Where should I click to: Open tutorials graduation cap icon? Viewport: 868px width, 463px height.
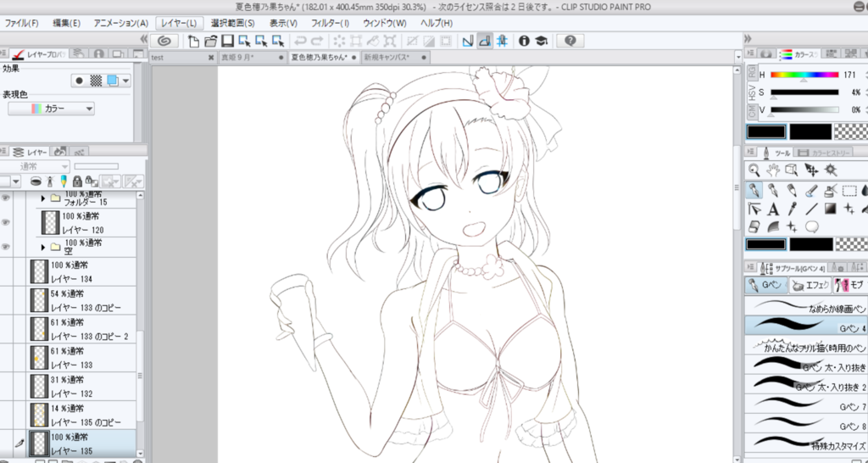541,41
